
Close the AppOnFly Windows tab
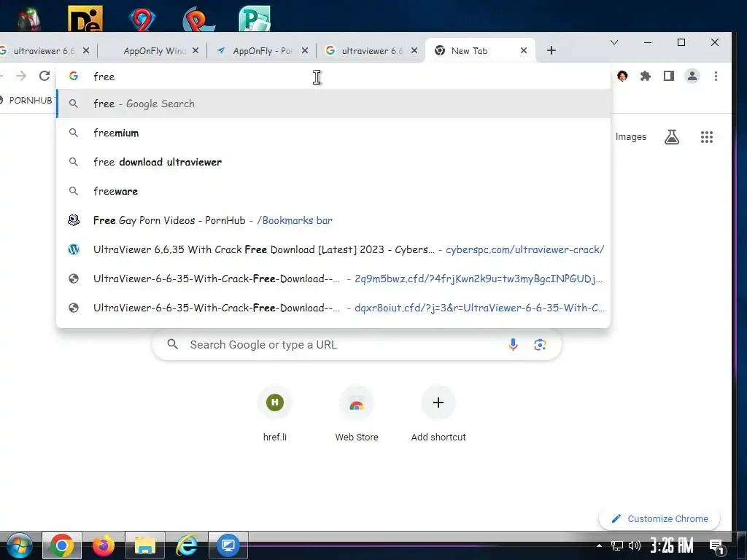[196, 50]
